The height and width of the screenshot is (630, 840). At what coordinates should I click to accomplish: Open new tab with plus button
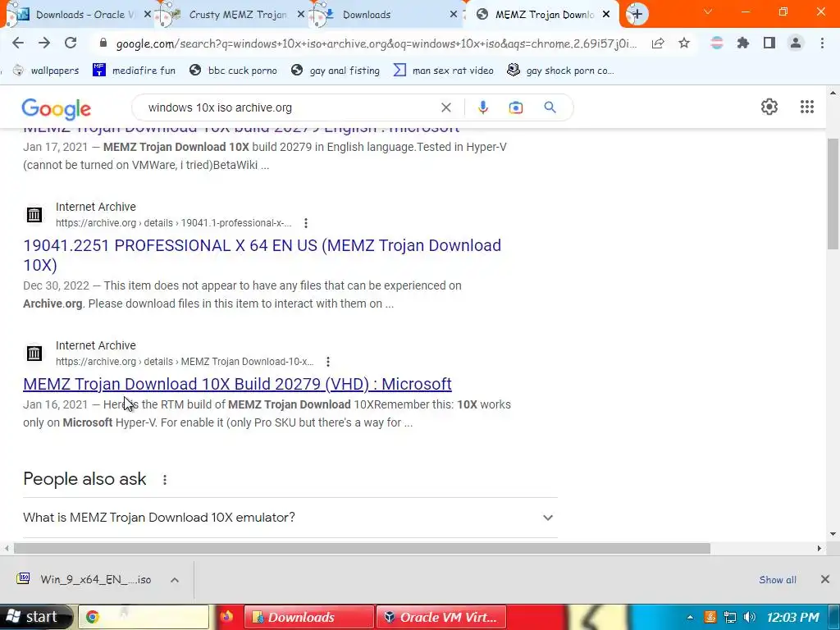tap(637, 14)
